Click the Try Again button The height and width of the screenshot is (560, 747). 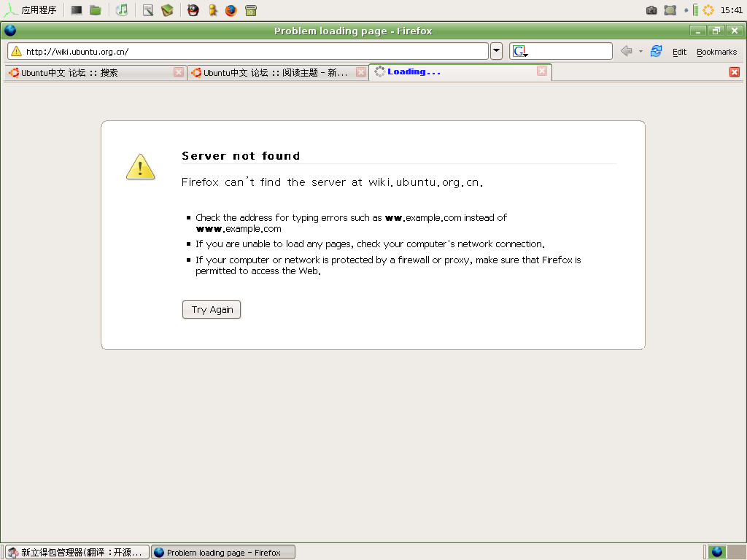click(x=212, y=309)
